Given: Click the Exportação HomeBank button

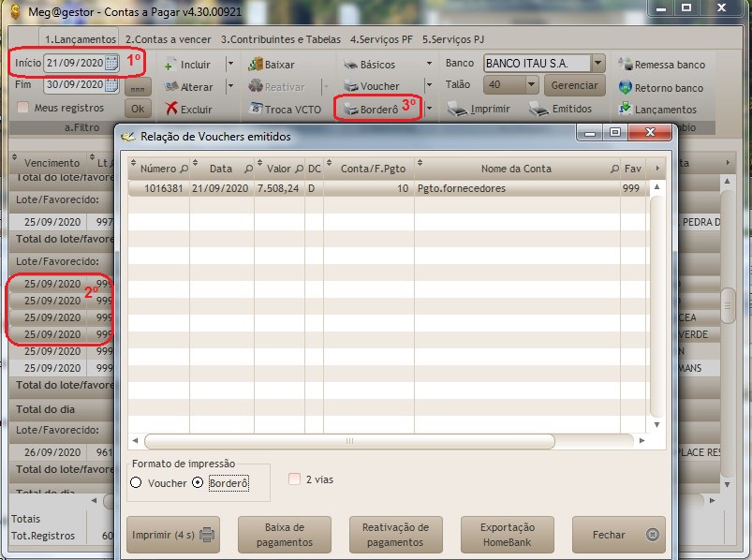Looking at the screenshot, I should point(508,535).
